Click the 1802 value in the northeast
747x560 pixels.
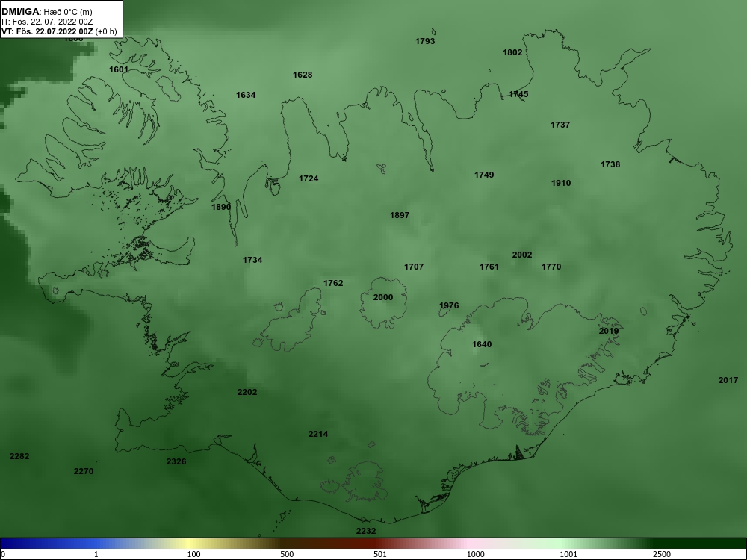tap(512, 53)
